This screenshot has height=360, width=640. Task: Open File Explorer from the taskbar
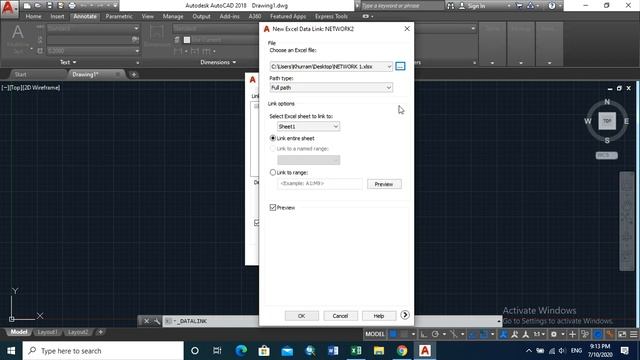(379, 351)
